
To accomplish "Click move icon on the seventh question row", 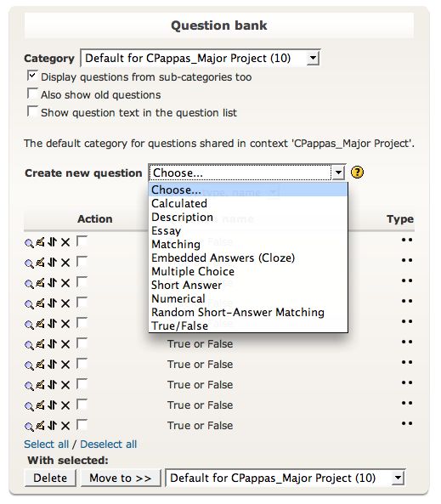I will pyautogui.click(x=52, y=365).
